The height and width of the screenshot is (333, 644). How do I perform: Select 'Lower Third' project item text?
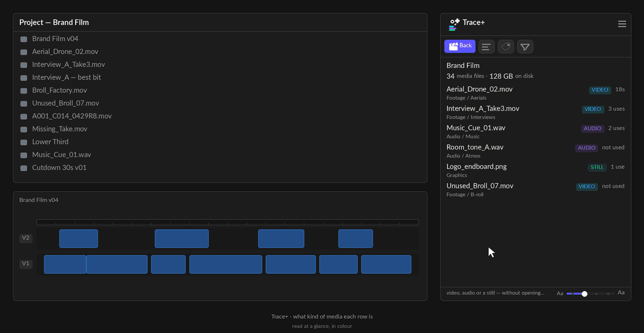(50, 142)
